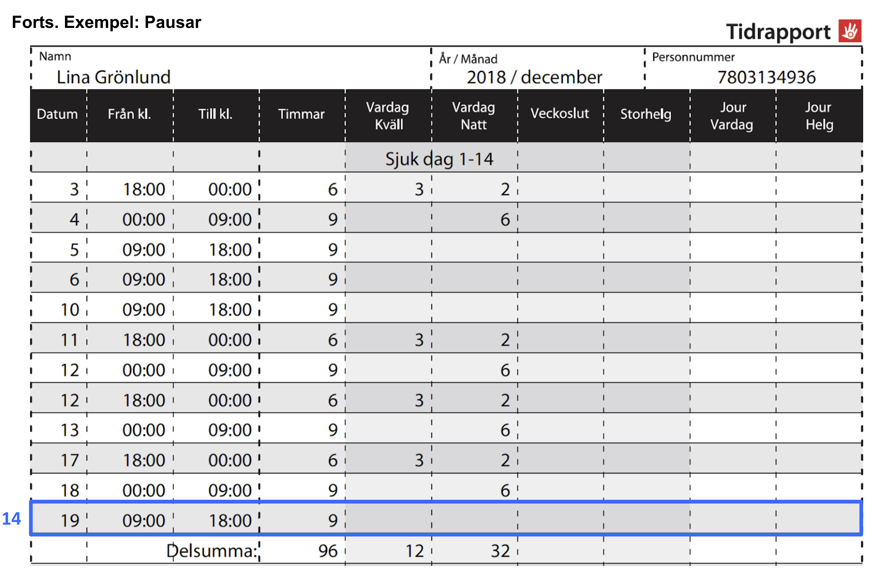The height and width of the screenshot is (588, 874).
Task: Click the blue number 14 marker
Action: 11,519
